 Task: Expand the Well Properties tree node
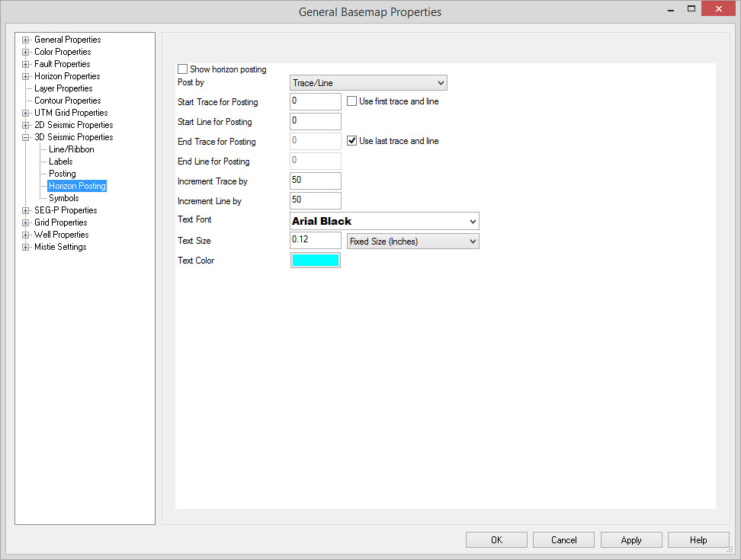(26, 235)
